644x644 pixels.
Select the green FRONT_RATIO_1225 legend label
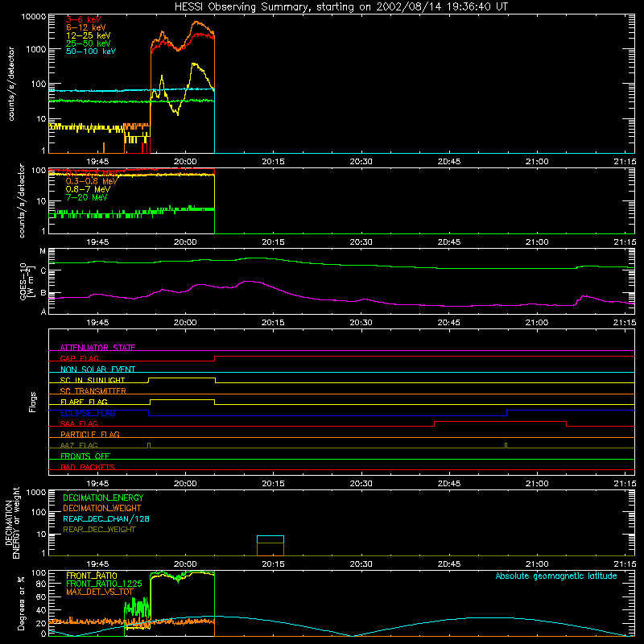[x=104, y=584]
